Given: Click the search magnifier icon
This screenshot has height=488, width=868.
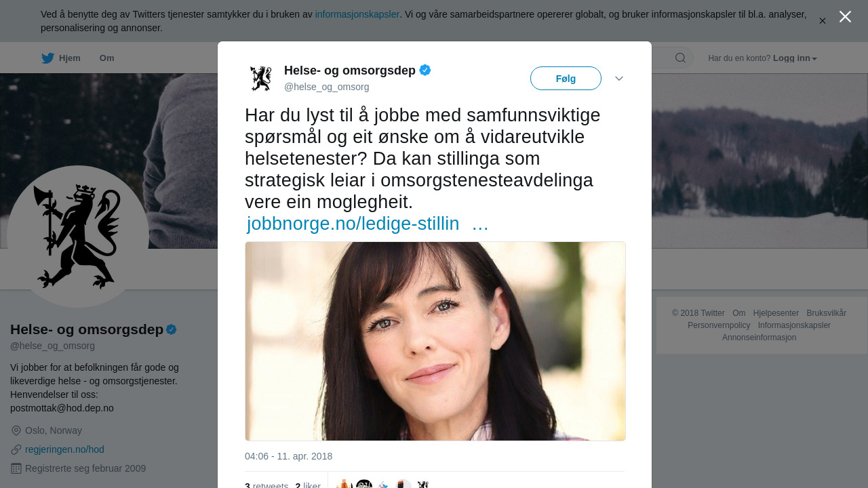Looking at the screenshot, I should click(x=680, y=58).
